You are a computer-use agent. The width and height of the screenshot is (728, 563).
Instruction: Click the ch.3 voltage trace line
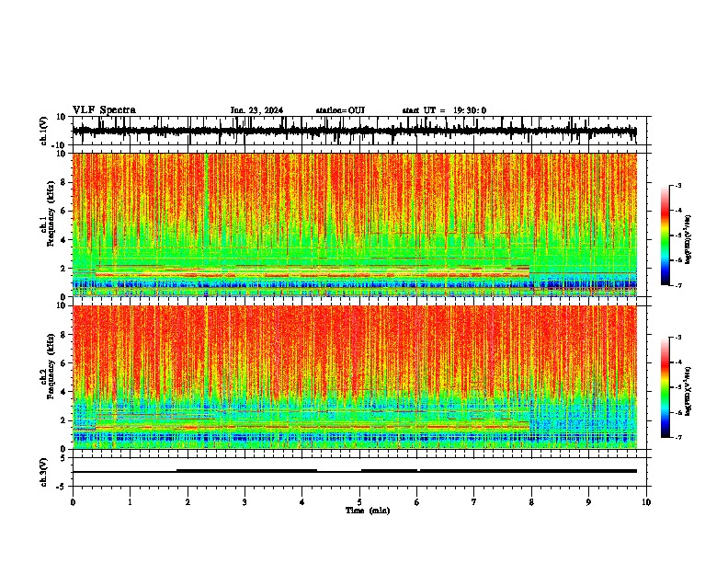355,471
